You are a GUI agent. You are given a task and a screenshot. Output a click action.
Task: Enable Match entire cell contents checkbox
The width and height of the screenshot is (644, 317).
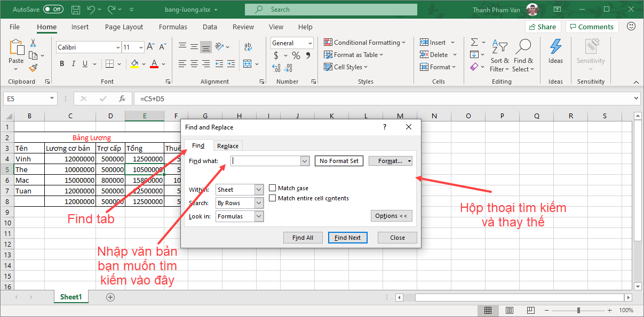point(273,198)
